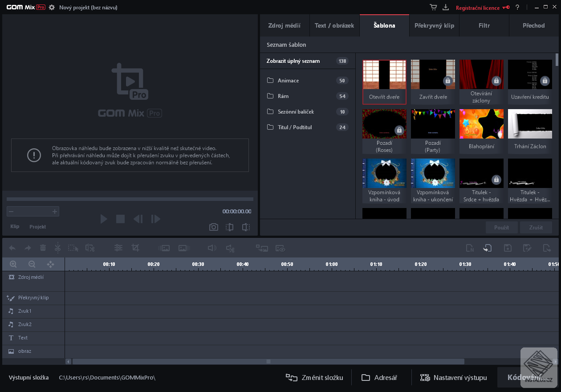Click the save project as icon
The height and width of the screenshot is (392, 561).
click(x=527, y=248)
